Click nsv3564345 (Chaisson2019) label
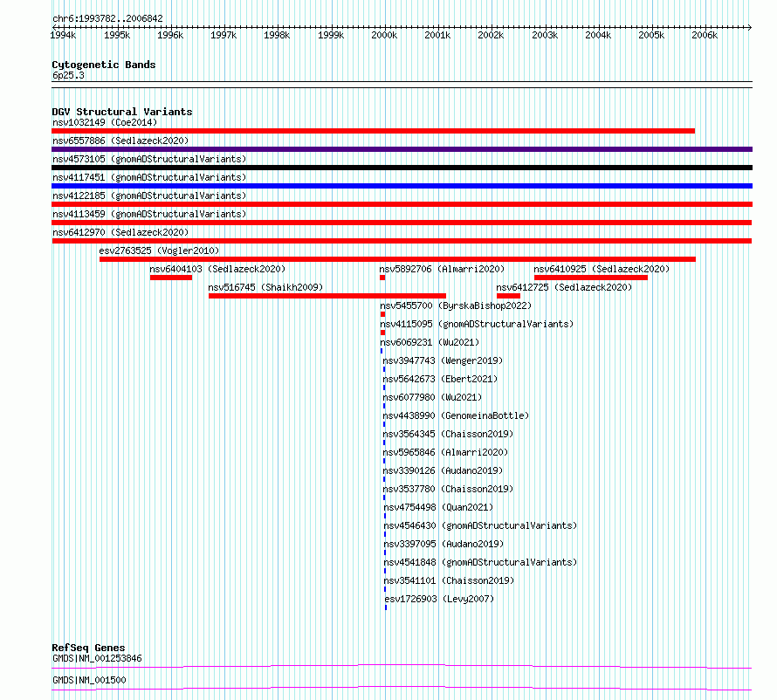This screenshot has height=700, width=777. pos(448,434)
